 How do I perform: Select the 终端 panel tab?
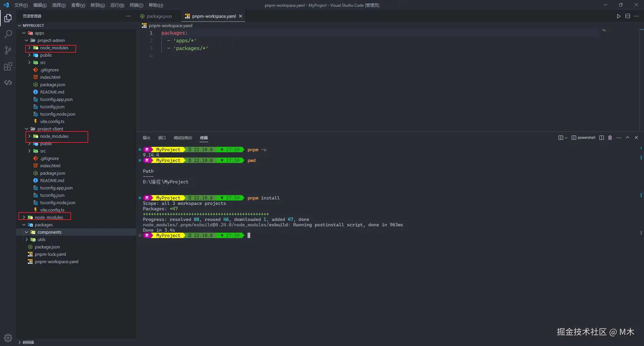click(204, 138)
